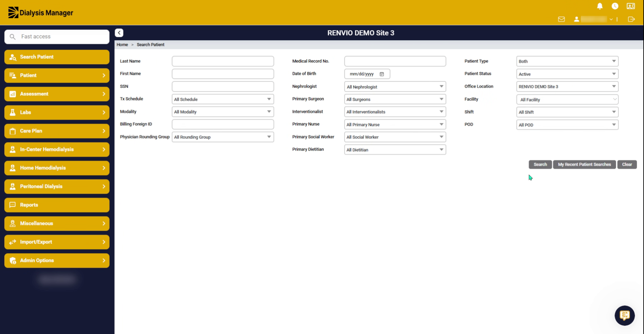Expand the Assessment sidebar menu
The height and width of the screenshot is (334, 644).
pos(57,94)
